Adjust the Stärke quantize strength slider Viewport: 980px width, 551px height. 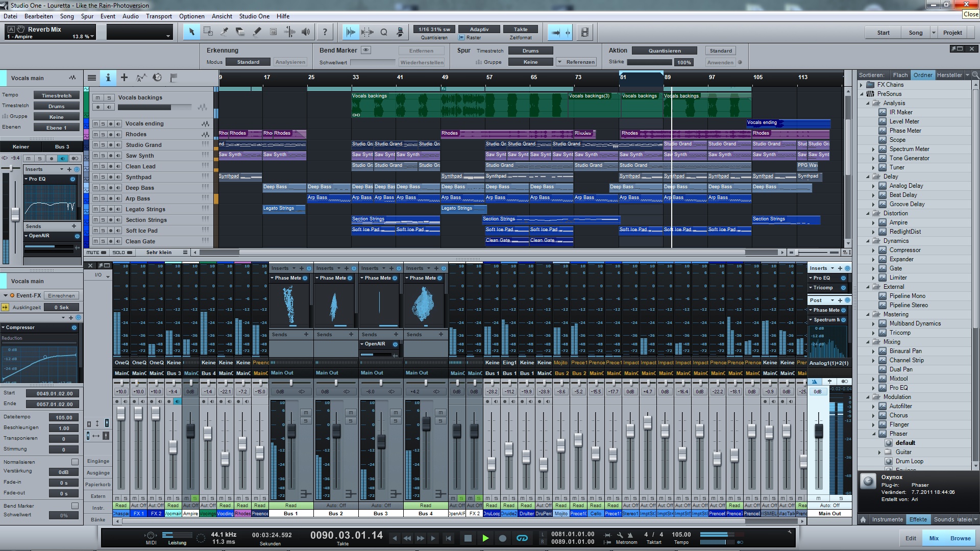tap(649, 62)
